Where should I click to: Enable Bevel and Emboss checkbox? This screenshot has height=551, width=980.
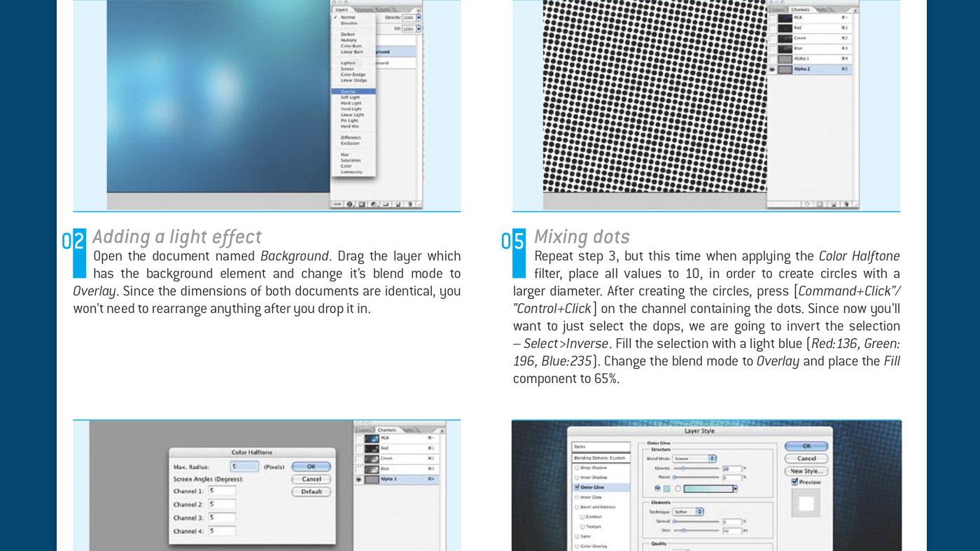point(577,507)
